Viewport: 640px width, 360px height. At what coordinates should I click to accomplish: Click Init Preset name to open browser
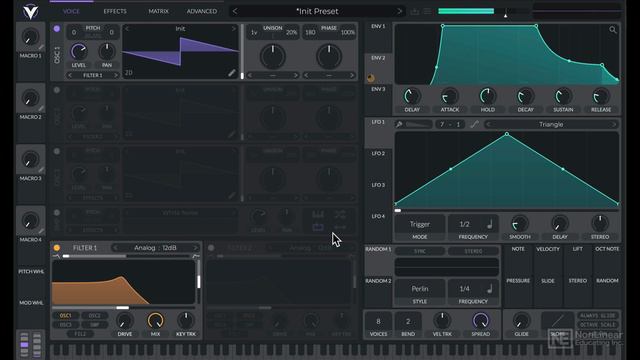click(317, 11)
